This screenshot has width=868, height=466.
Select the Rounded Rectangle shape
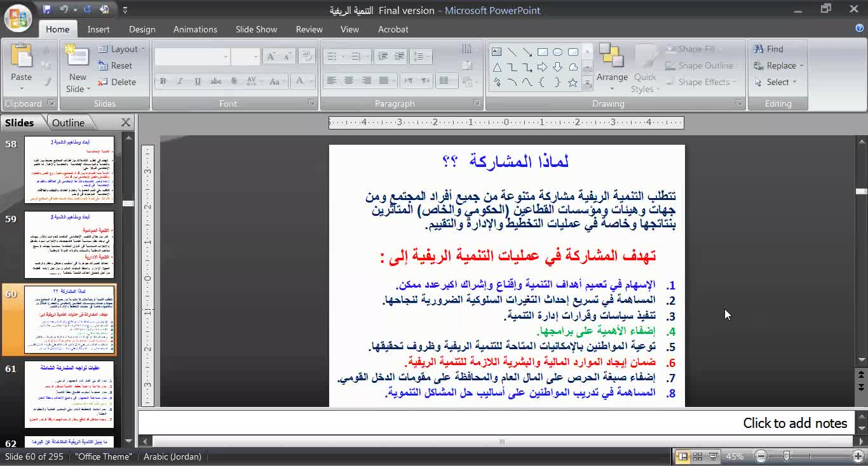point(573,52)
